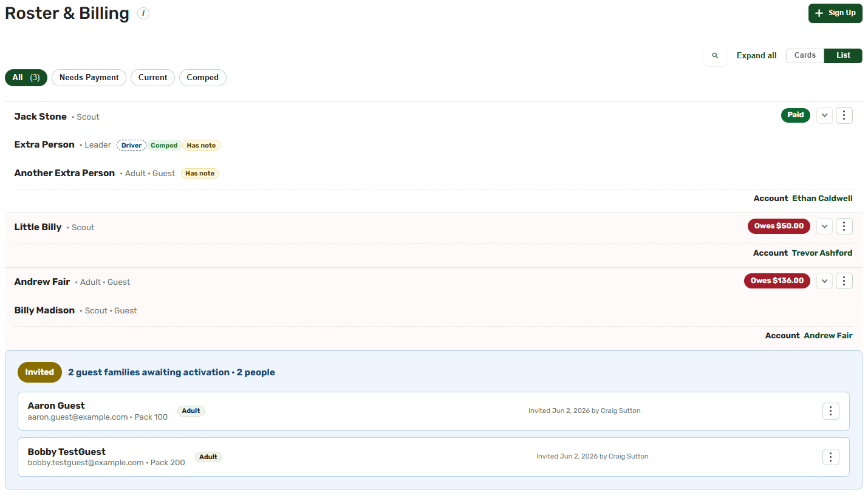Select the Aaron Guest invite name
The image size is (868, 498).
[x=56, y=406]
